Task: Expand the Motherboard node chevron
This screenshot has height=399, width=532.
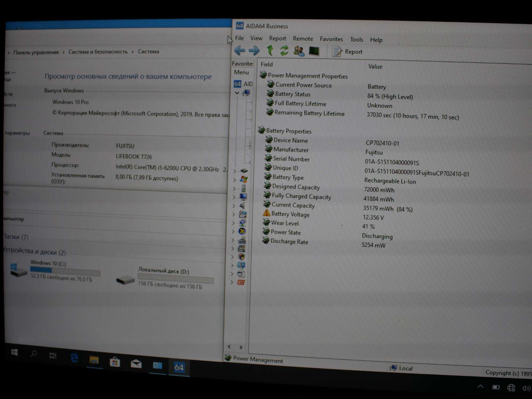Action: tap(235, 171)
